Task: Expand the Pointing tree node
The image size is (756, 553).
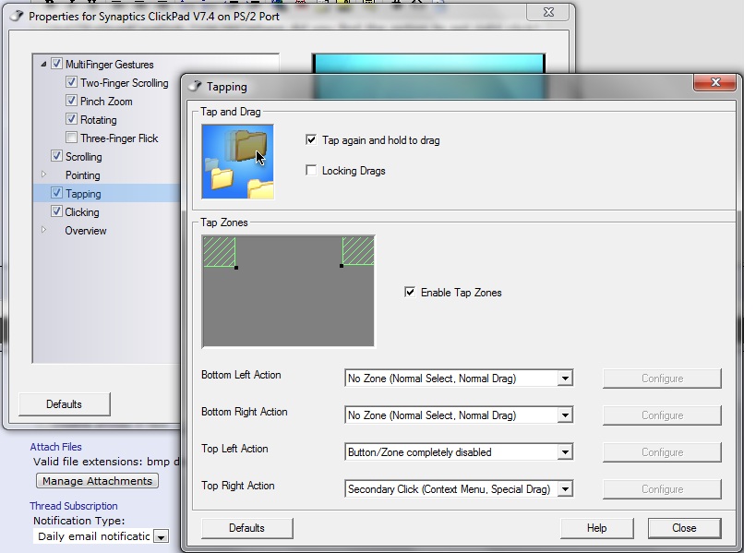Action: 43,174
